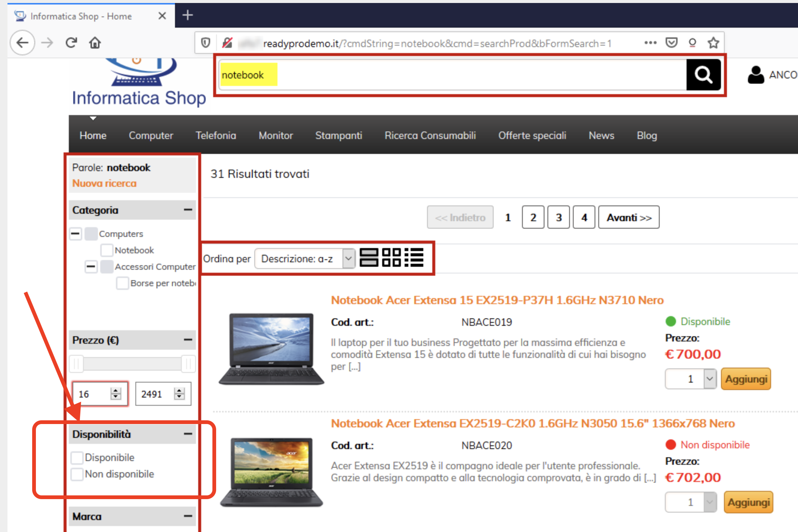
Task: Click the browser back arrow button
Action: click(23, 43)
